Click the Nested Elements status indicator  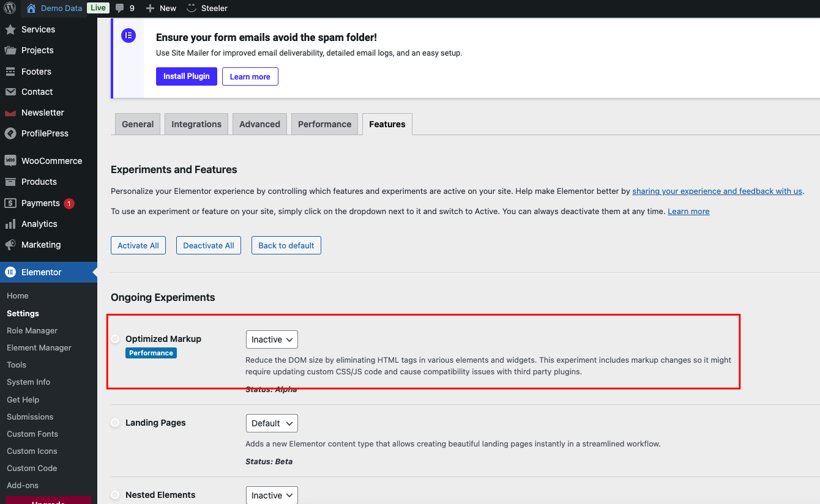coord(115,495)
